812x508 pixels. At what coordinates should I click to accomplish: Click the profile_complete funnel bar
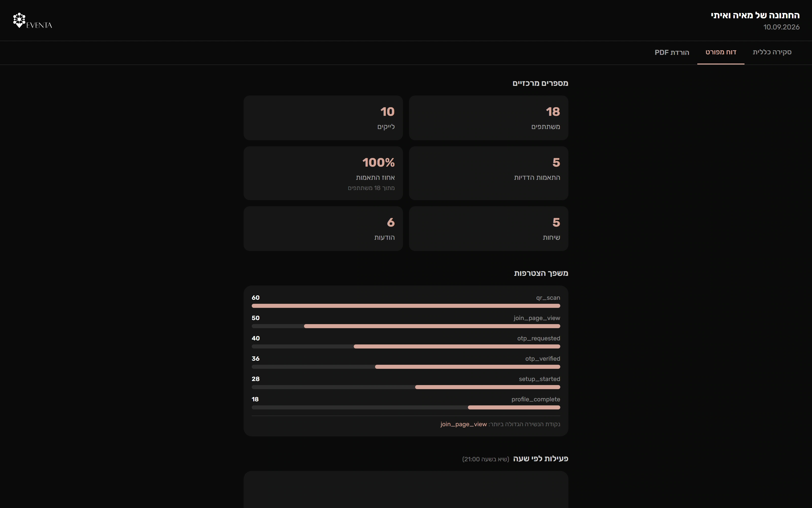(x=406, y=407)
